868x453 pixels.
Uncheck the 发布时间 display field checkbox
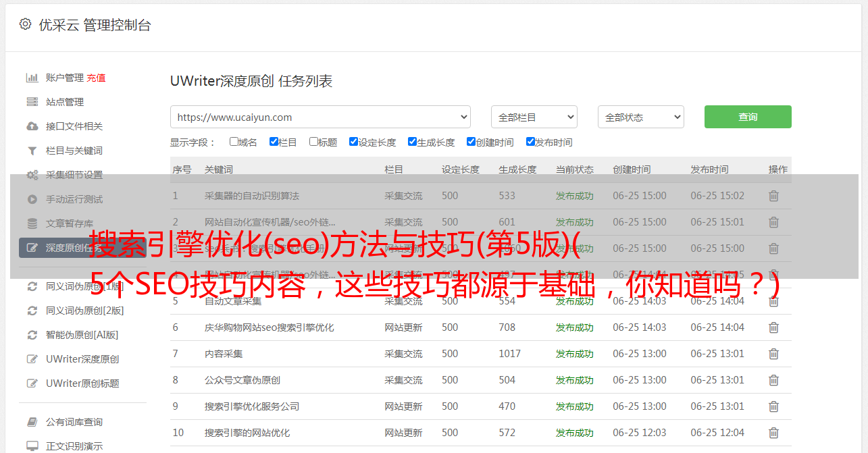click(530, 142)
